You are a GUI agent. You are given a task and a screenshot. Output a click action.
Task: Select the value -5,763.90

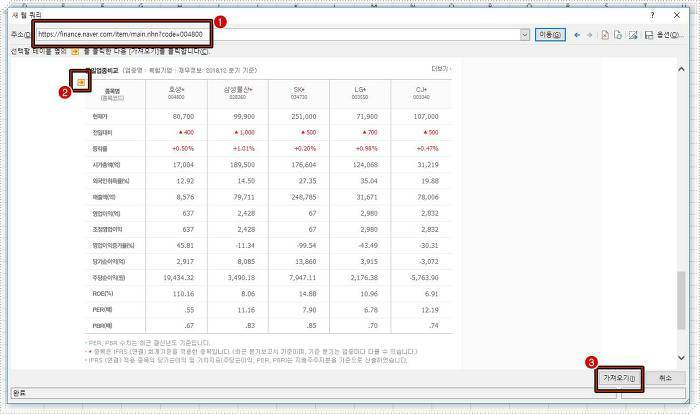[424, 277]
